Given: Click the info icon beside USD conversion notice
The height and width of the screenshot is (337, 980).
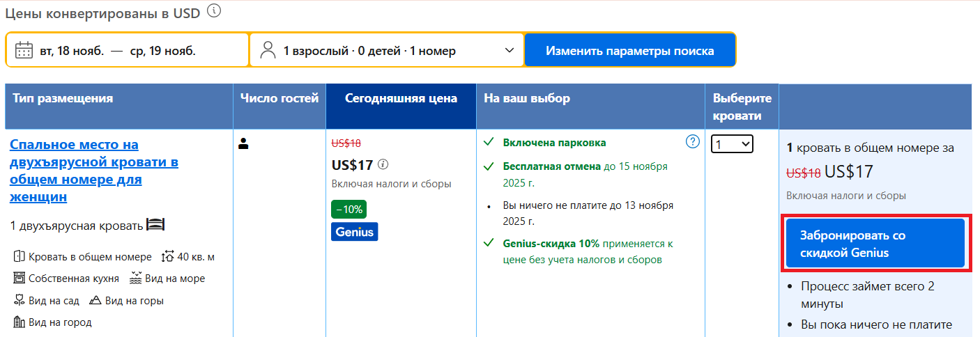Looking at the screenshot, I should 214,10.
